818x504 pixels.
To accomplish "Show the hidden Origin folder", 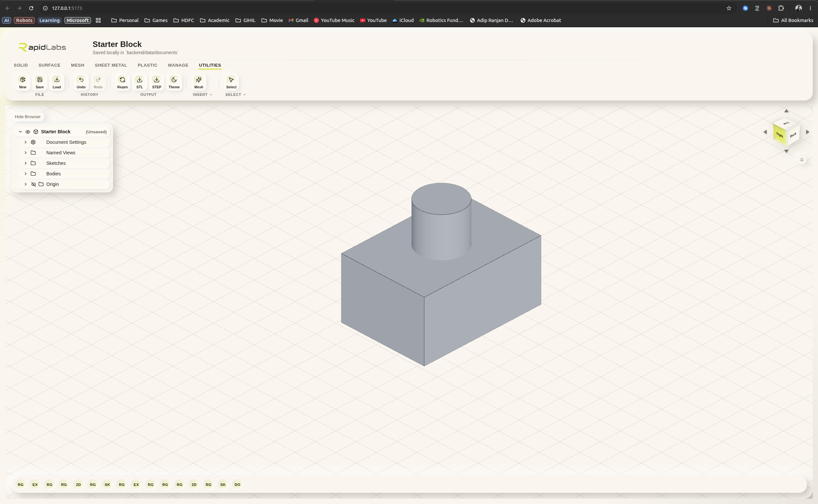I will (x=34, y=184).
